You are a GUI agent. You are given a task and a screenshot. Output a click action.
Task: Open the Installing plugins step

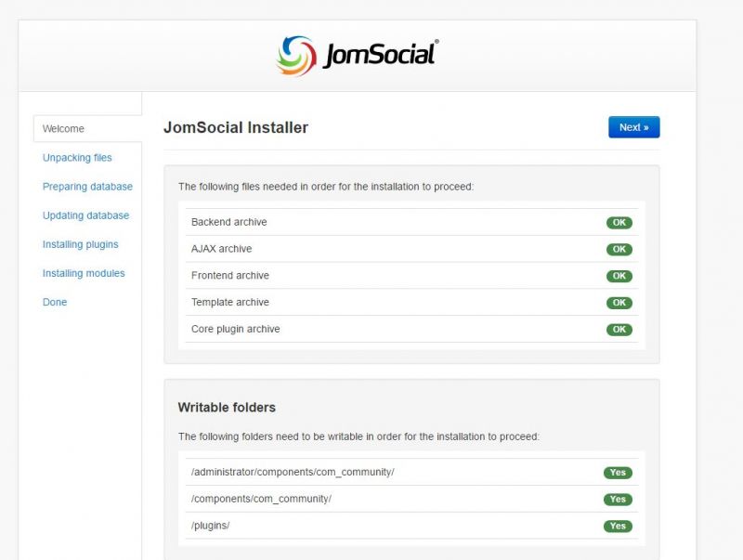pyautogui.click(x=81, y=244)
